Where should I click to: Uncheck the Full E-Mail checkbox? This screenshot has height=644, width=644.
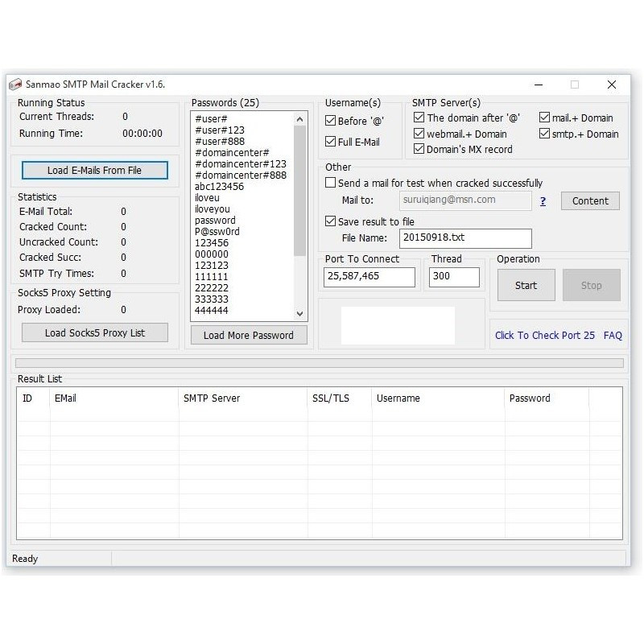[331, 142]
